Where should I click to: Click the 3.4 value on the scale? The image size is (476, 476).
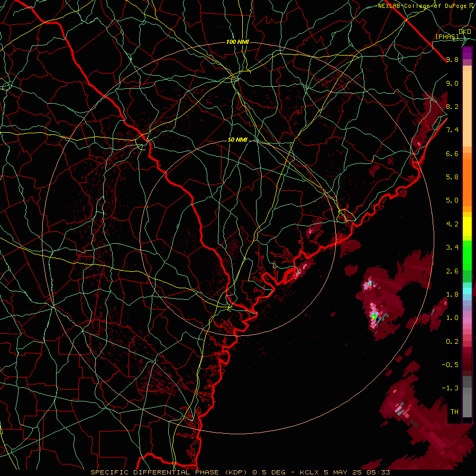pyautogui.click(x=452, y=247)
